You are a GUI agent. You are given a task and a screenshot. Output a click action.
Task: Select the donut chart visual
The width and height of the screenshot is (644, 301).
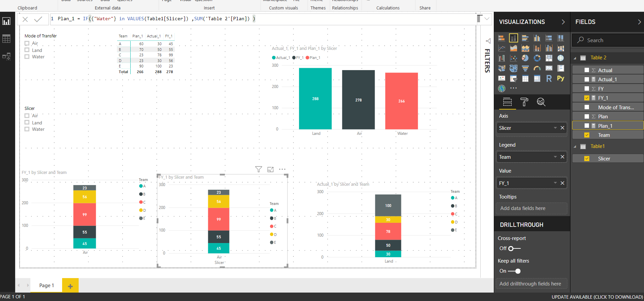(x=537, y=58)
